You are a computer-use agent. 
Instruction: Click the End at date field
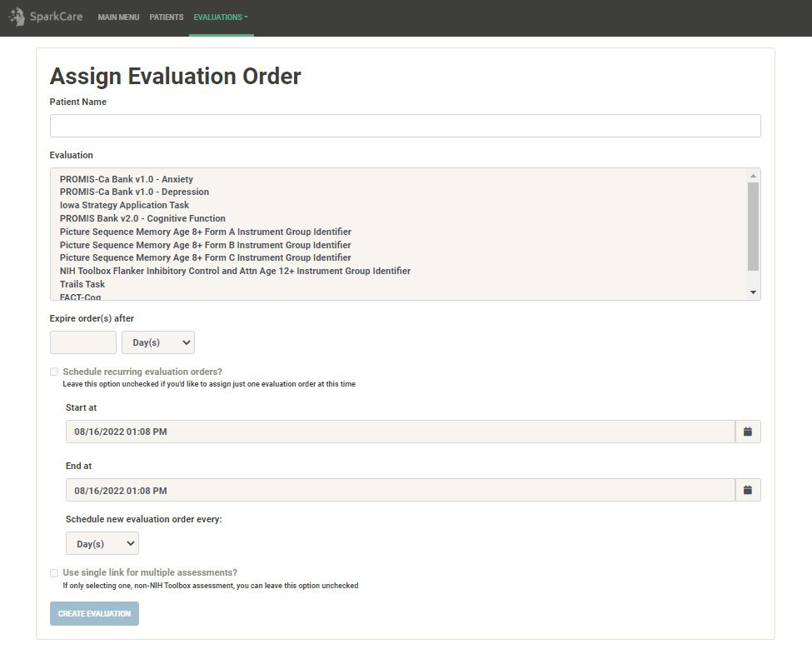point(401,490)
